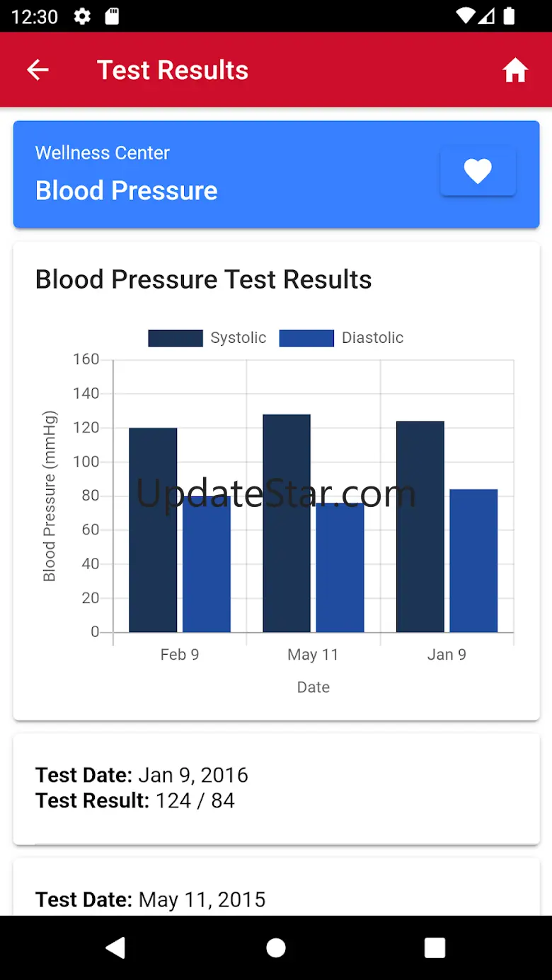
Task: Toggle Diastolic legend series
Action: (342, 338)
